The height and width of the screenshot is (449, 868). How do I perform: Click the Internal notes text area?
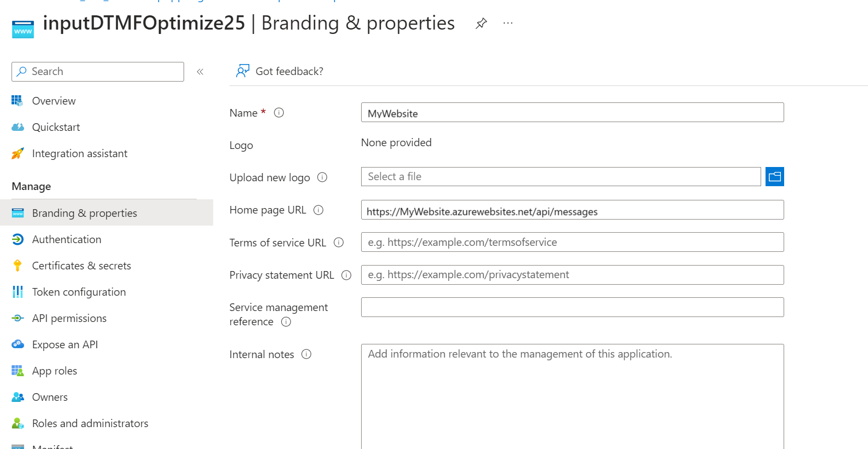[x=572, y=396]
